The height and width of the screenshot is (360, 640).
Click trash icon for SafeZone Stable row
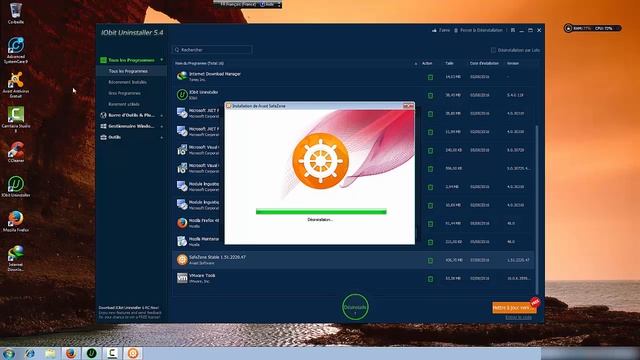[x=430, y=260]
